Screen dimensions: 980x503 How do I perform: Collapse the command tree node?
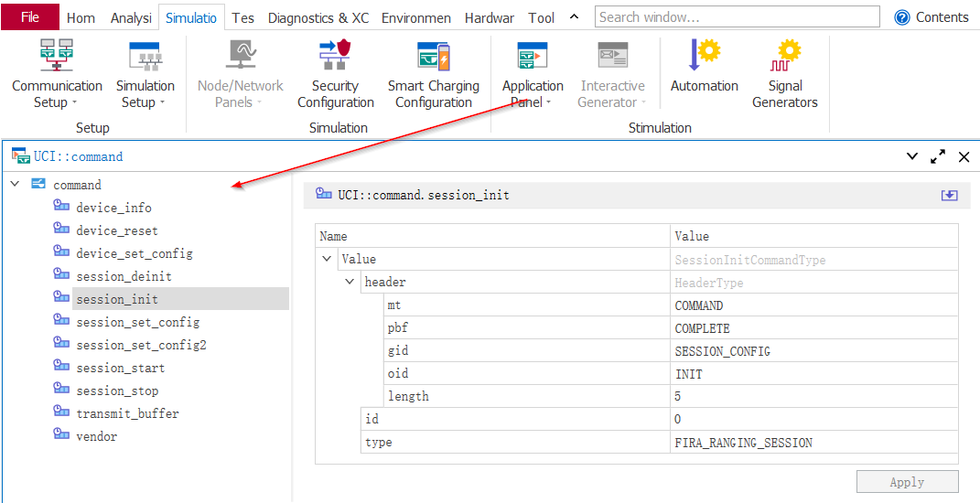click(x=15, y=185)
